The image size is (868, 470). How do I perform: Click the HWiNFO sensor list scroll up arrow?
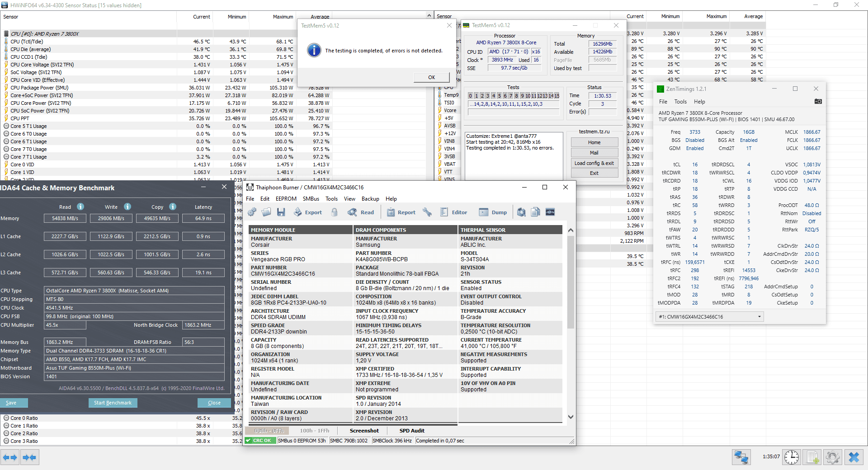click(x=429, y=15)
